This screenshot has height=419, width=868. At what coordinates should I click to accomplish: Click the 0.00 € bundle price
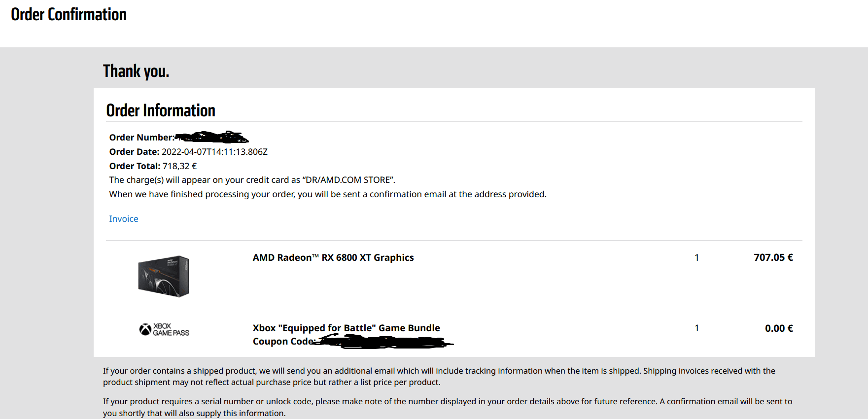[x=778, y=328]
